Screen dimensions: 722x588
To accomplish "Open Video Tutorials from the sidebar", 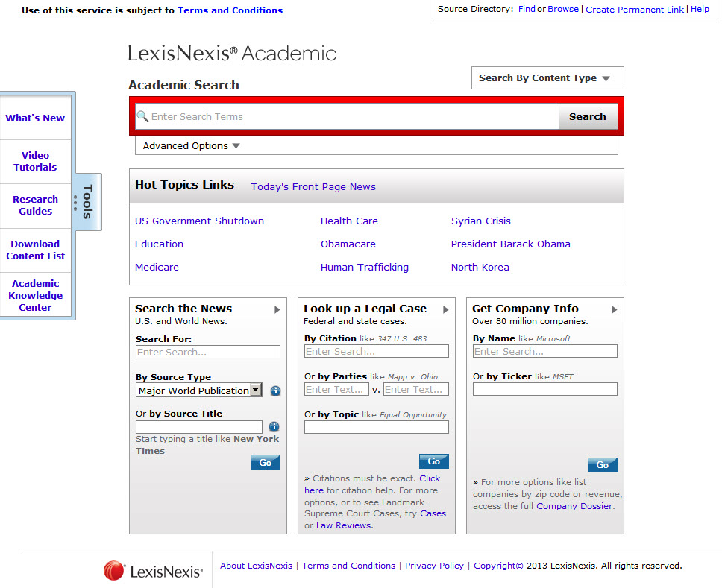I will coord(35,161).
